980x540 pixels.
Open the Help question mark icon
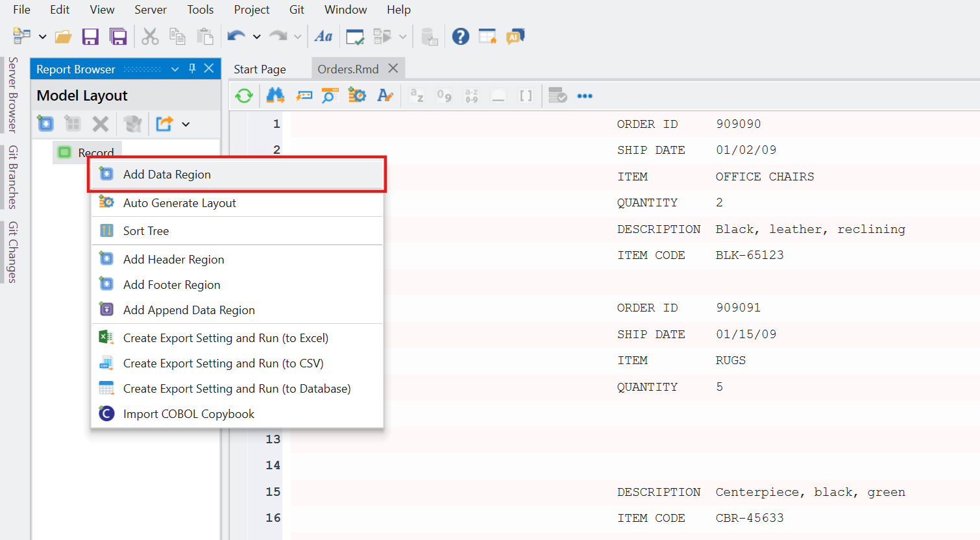coord(460,37)
